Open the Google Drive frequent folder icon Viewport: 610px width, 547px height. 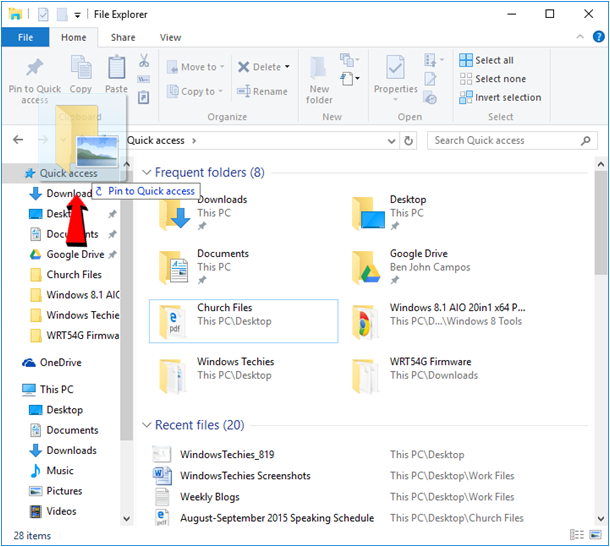coord(365,268)
